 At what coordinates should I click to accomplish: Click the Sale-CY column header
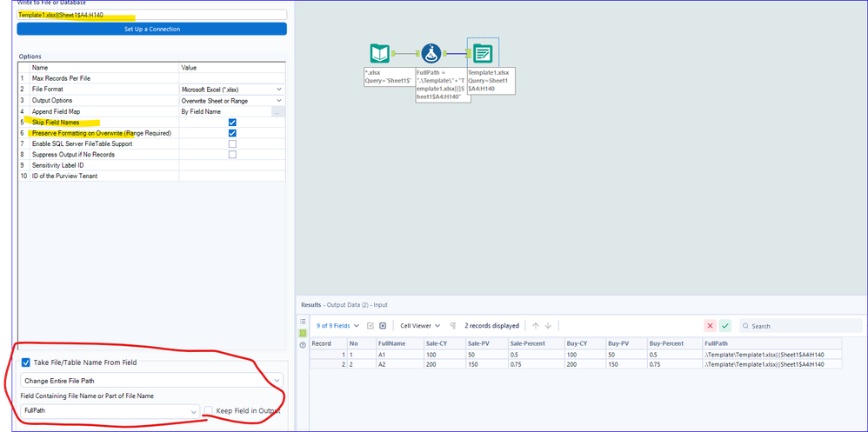[444, 343]
